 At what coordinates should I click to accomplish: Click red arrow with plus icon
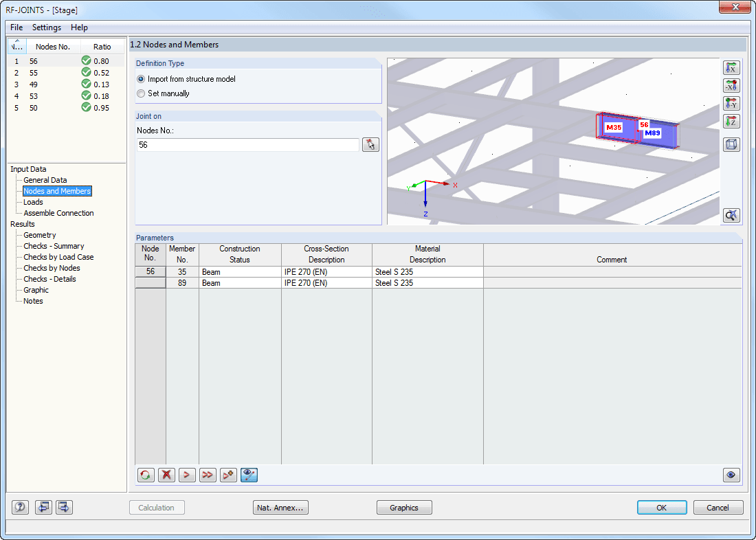[229, 475]
